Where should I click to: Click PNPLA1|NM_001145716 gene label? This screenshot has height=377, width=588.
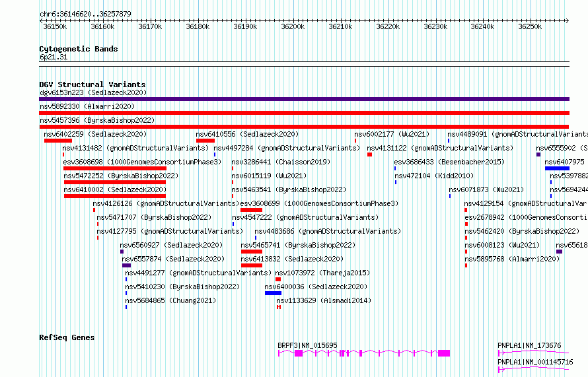coord(535,362)
